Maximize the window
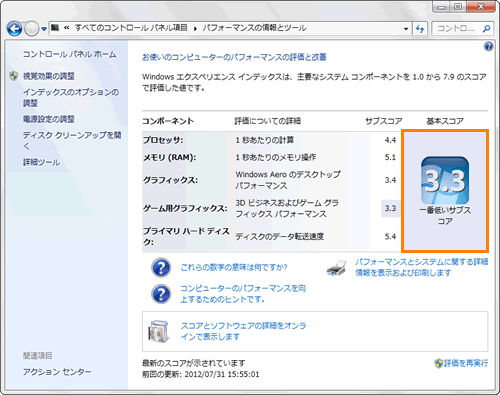Image resolution: width=500 pixels, height=395 pixels. coord(458,7)
